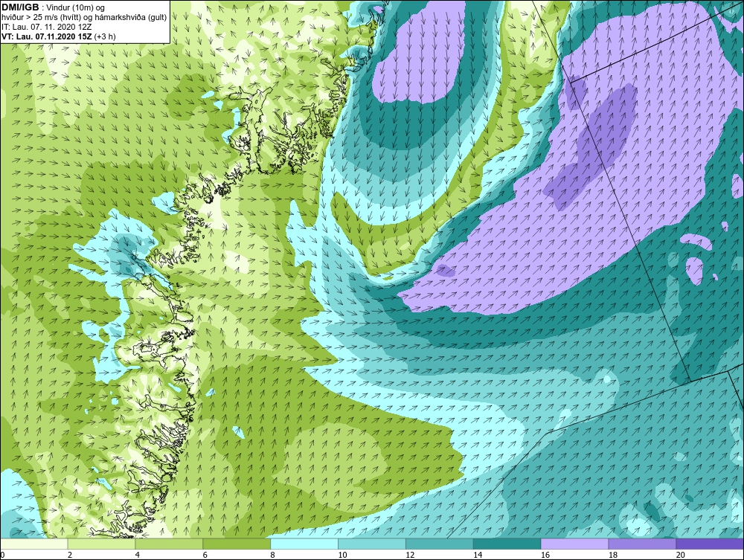Select the 6–8 m/s olive green legend swatch
This screenshot has height=560, width=744.
pos(237,544)
